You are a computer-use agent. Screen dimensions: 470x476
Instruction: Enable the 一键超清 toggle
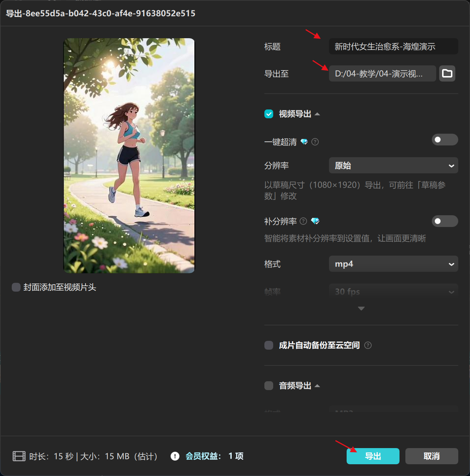click(x=445, y=140)
